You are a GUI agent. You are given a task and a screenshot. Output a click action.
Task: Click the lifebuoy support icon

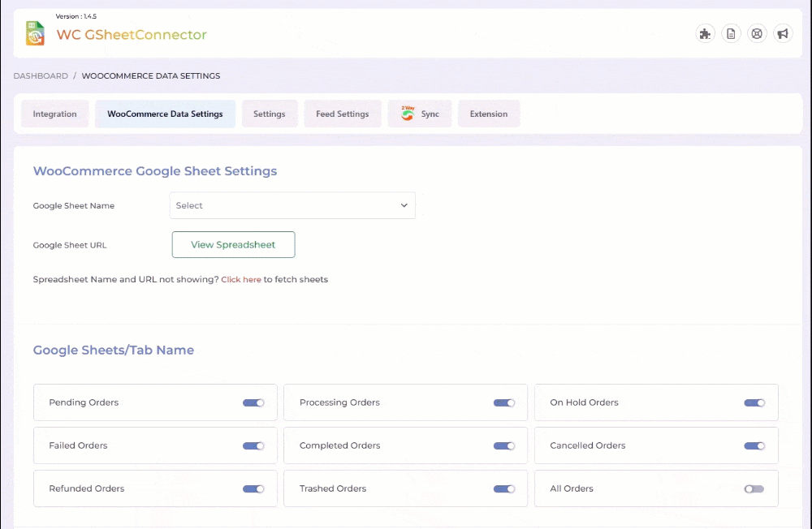[x=757, y=33]
